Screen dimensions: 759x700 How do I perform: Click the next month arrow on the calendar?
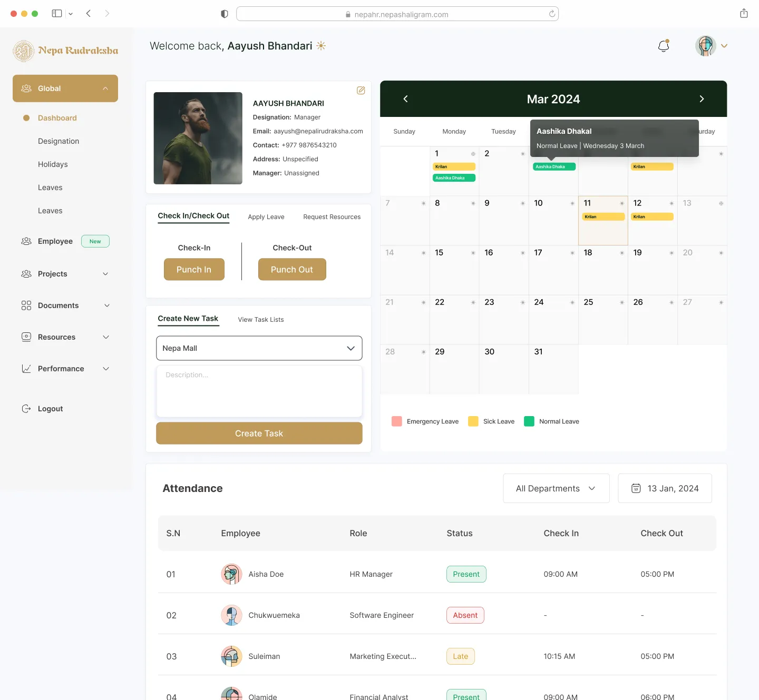click(702, 98)
